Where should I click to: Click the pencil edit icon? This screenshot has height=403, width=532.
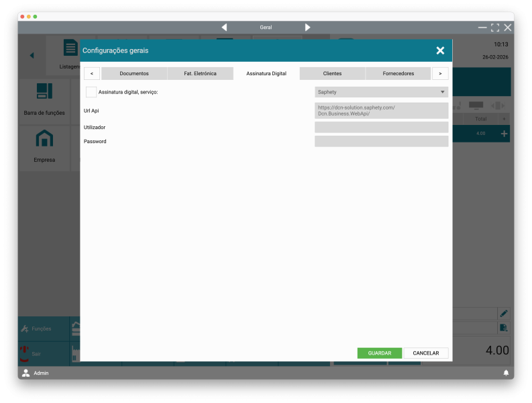point(503,313)
